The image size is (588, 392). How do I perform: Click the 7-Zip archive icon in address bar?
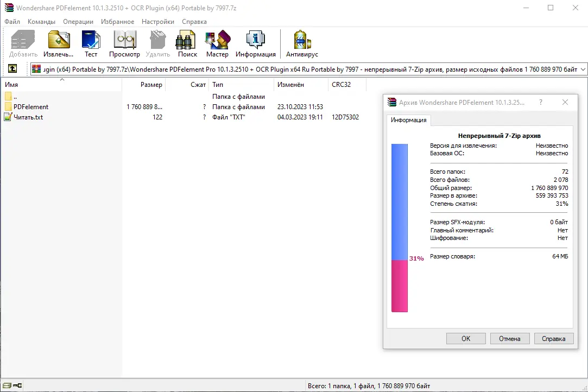35,68
